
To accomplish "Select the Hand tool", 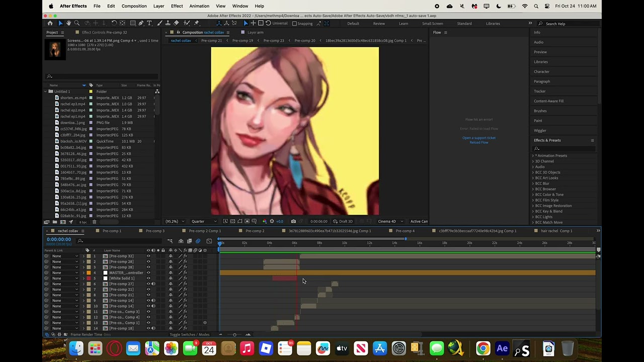I will point(68,23).
